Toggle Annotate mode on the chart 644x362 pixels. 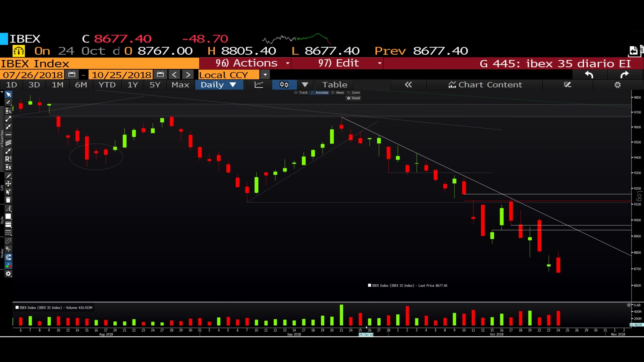320,93
